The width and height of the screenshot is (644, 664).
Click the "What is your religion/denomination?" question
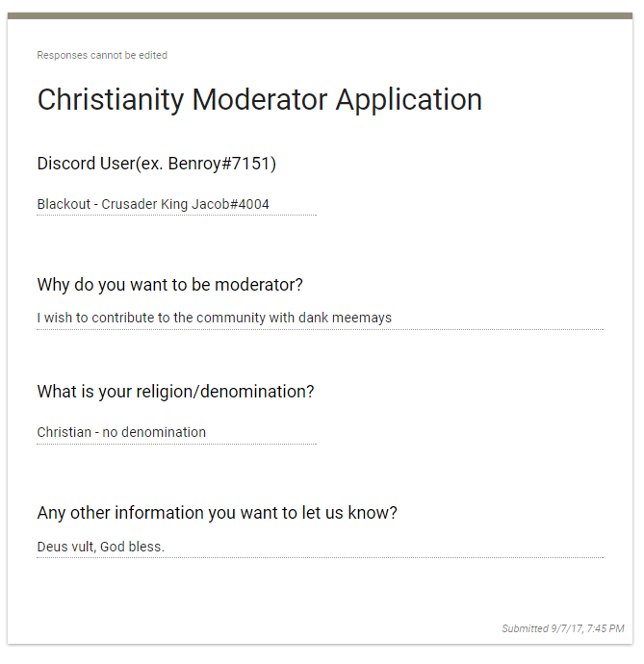(175, 392)
